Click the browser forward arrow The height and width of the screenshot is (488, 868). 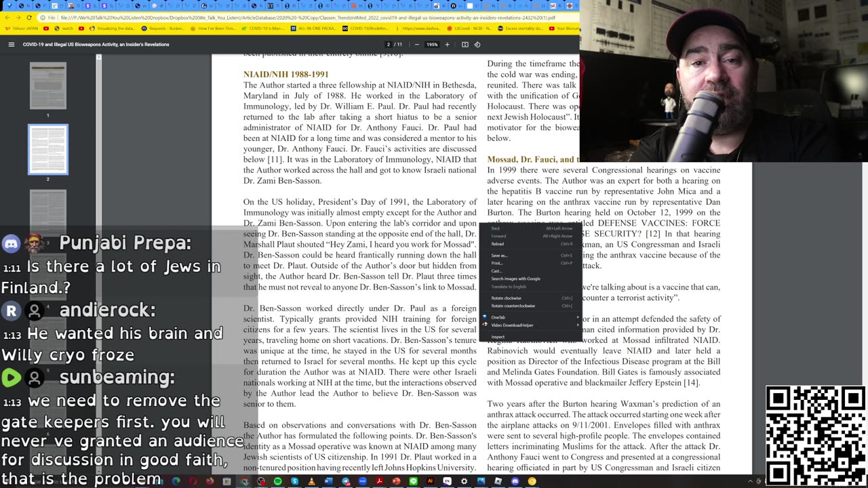click(x=18, y=18)
